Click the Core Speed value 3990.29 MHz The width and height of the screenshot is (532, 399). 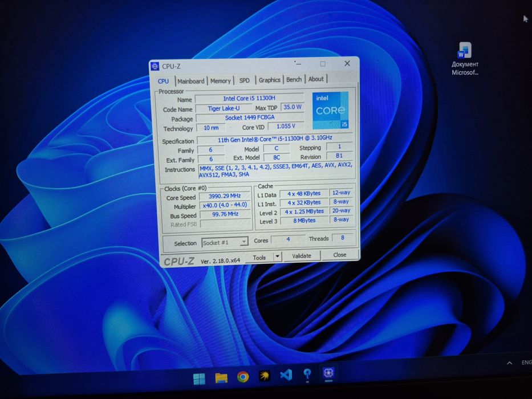(x=225, y=196)
